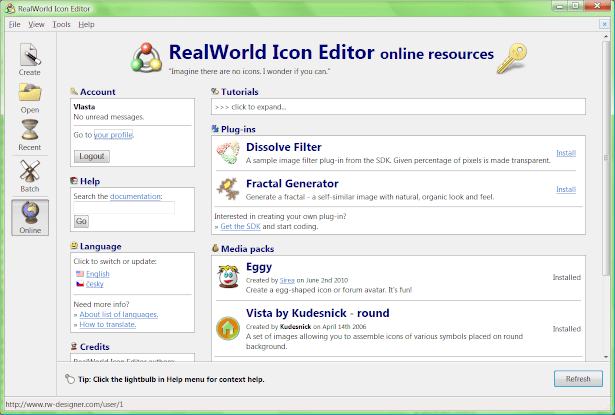The height and width of the screenshot is (415, 615).
Task: Click the Eggy title
Action: tap(259, 267)
